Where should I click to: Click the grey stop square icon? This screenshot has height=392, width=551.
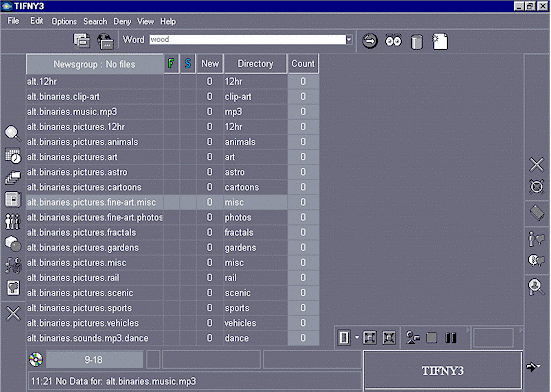[x=431, y=338]
